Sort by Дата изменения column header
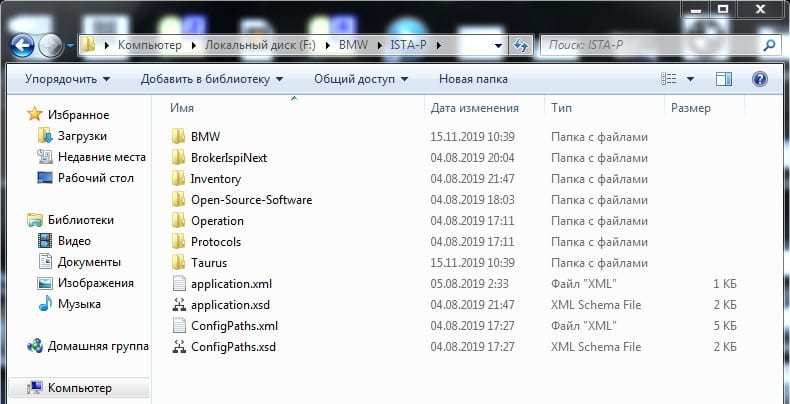 [475, 108]
